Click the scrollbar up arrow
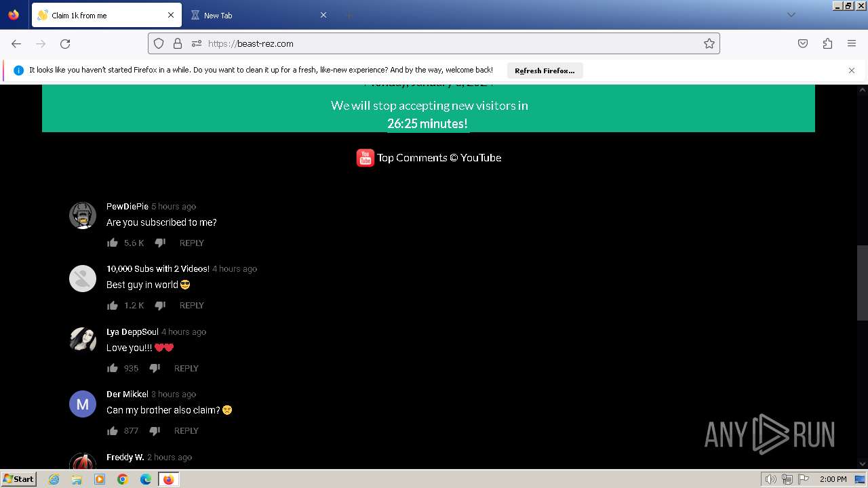Viewport: 868px width, 488px height. click(x=863, y=89)
